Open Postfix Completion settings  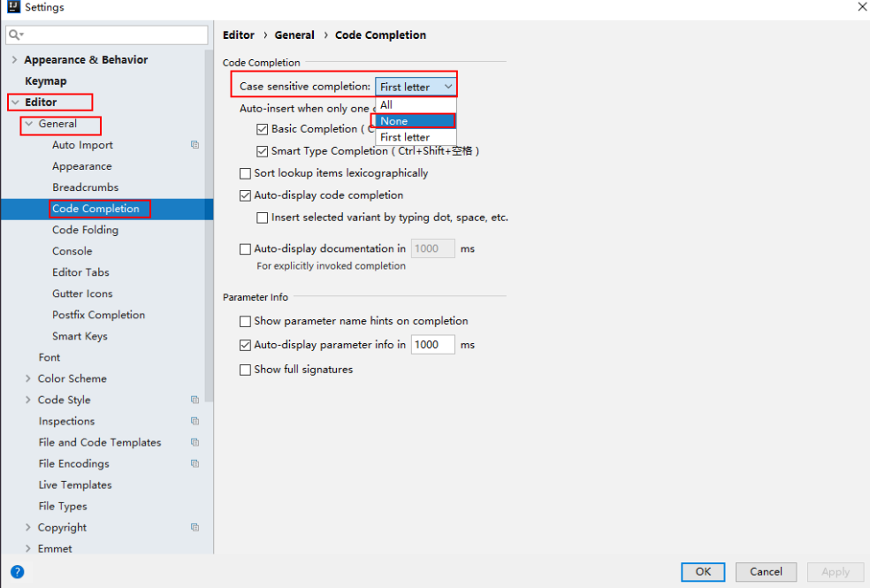pyautogui.click(x=99, y=315)
